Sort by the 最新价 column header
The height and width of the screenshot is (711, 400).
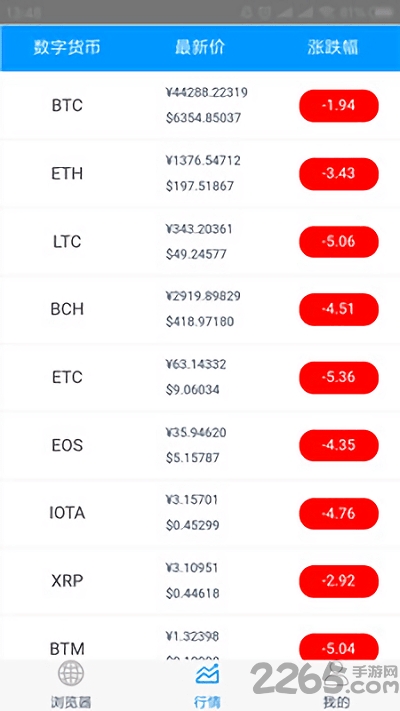point(200,48)
